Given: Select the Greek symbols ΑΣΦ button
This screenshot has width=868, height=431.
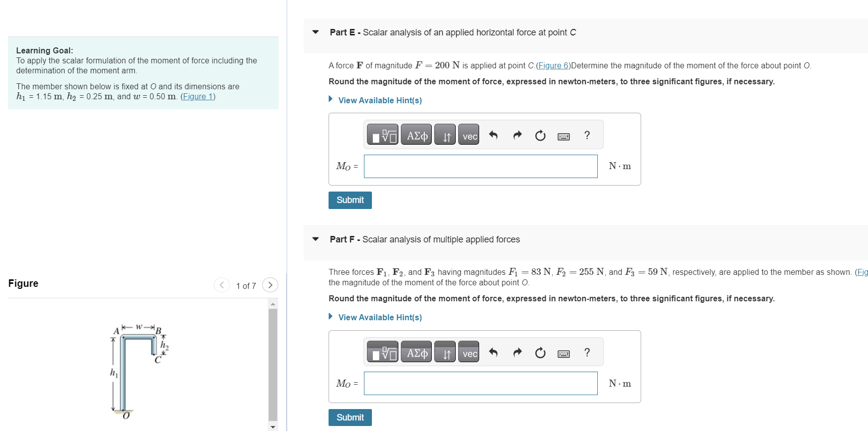Looking at the screenshot, I should pyautogui.click(x=416, y=134).
